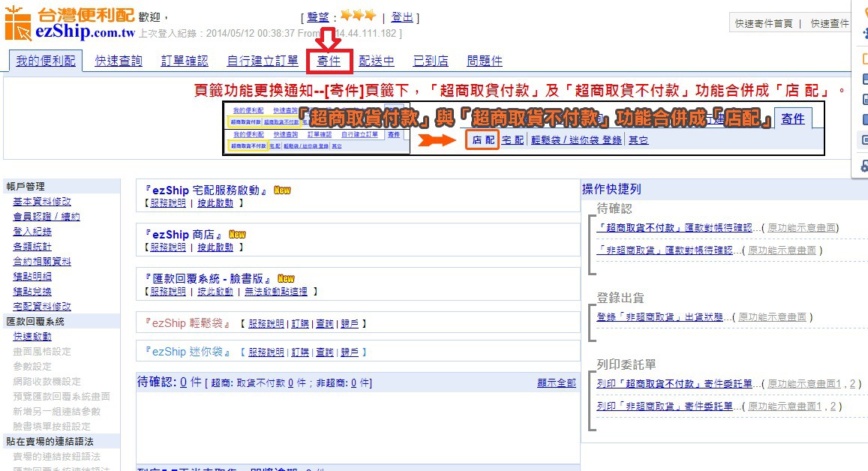Click 按此啟動 for 匯款回覆系統 - 臉書版
The image size is (868, 471).
[215, 292]
